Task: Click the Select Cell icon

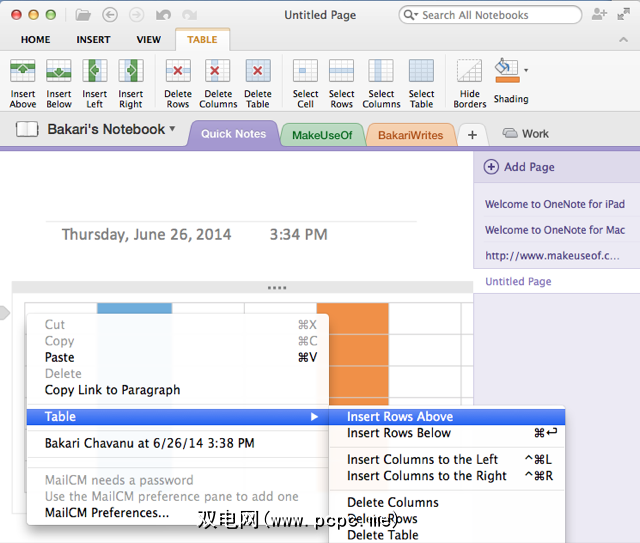Action: click(x=305, y=72)
